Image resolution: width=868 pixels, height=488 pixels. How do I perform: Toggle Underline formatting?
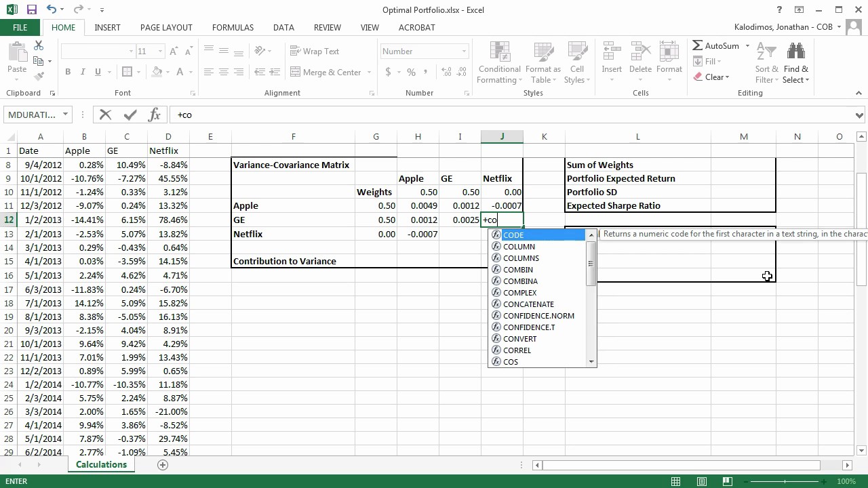(98, 72)
